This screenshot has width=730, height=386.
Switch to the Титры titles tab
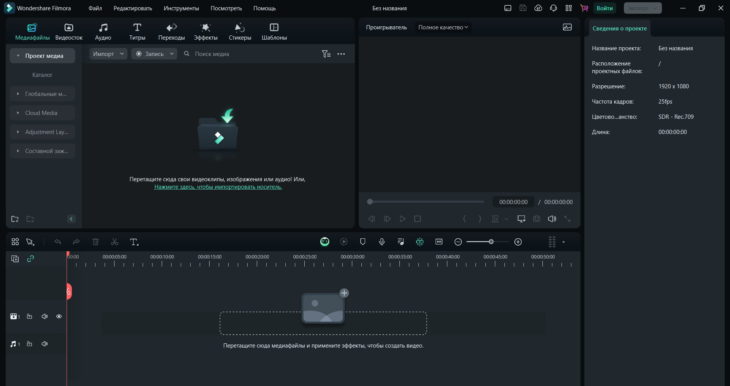(x=137, y=32)
